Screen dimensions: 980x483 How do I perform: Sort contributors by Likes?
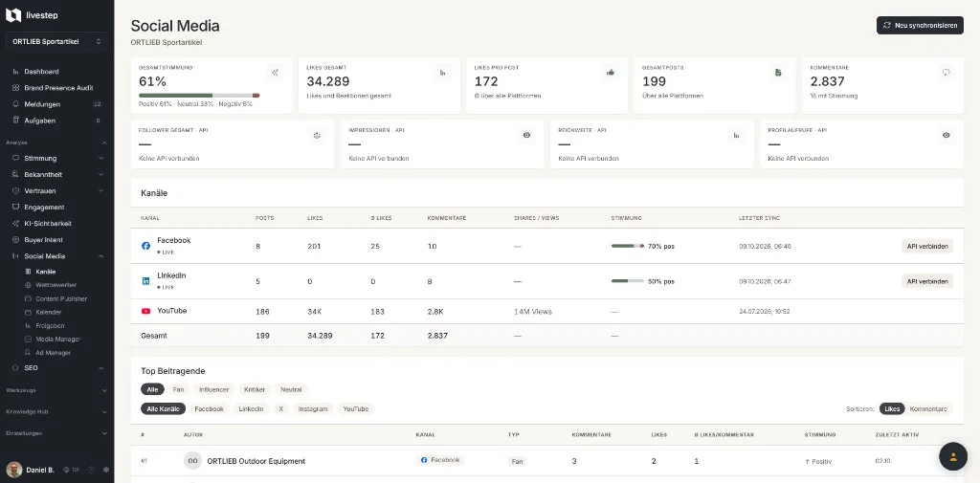pos(892,408)
